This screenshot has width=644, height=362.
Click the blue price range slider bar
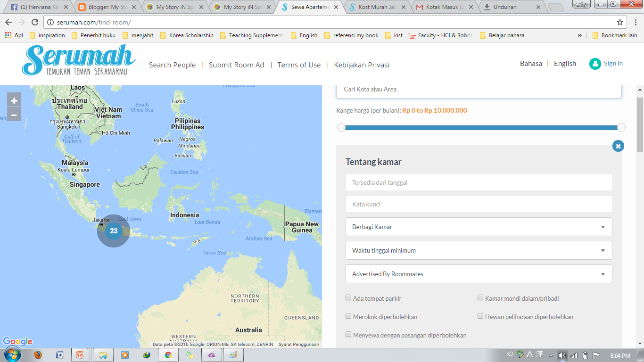tap(481, 128)
